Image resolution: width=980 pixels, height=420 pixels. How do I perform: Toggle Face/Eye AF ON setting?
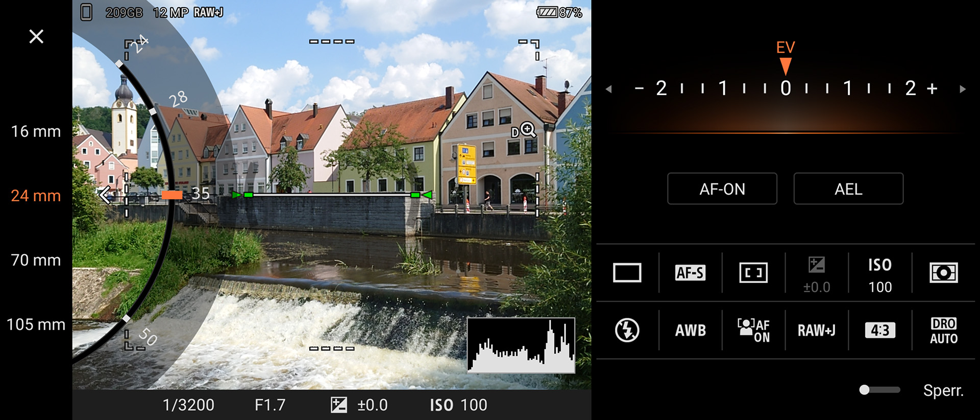pos(753,330)
